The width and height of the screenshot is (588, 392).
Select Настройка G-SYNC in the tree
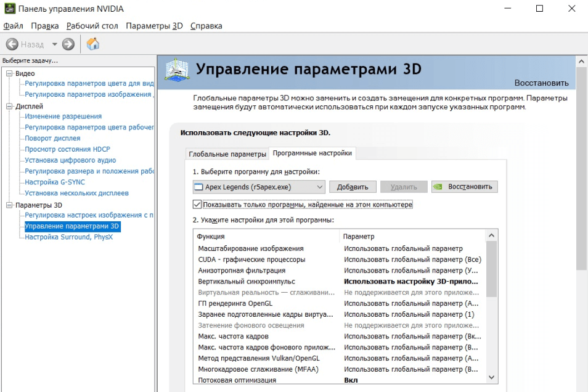pos(55,182)
